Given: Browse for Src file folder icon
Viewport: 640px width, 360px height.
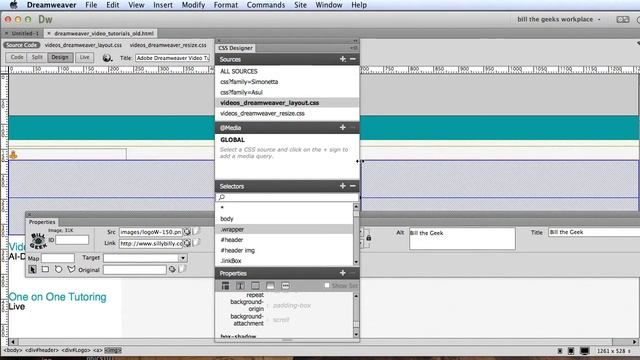Looking at the screenshot, I should (196, 231).
